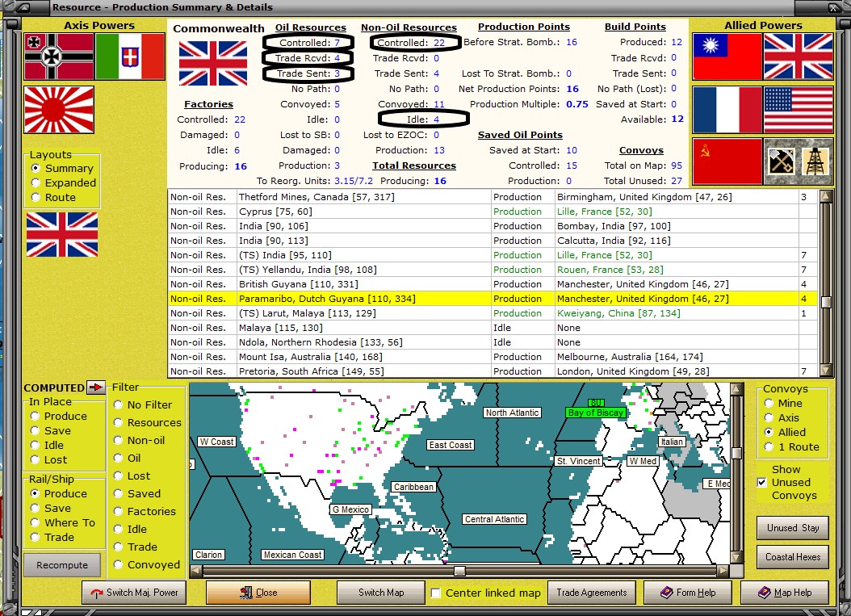Click the resource list scrollbar thumb

(x=826, y=302)
